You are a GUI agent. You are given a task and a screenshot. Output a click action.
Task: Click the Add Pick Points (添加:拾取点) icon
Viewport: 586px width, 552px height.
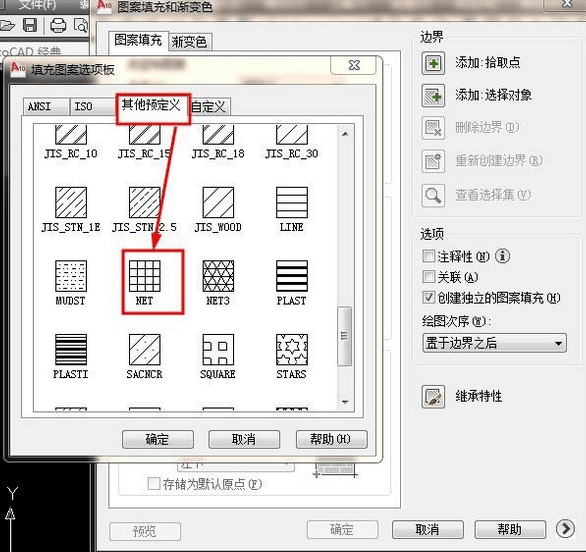coord(433,63)
